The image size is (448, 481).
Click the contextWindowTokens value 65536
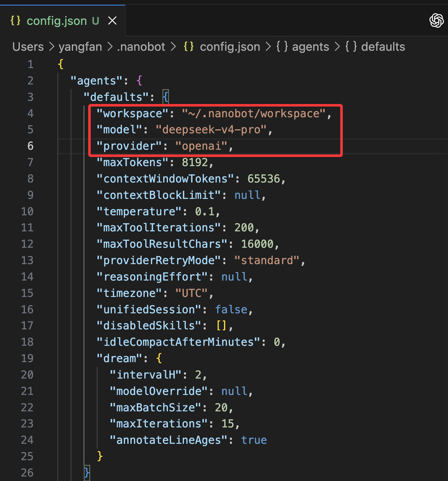click(264, 179)
